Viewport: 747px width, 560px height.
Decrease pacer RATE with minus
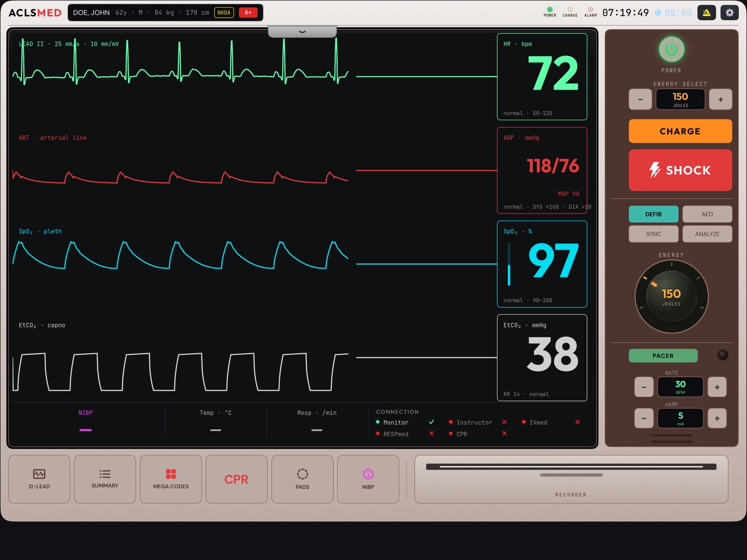tap(644, 387)
